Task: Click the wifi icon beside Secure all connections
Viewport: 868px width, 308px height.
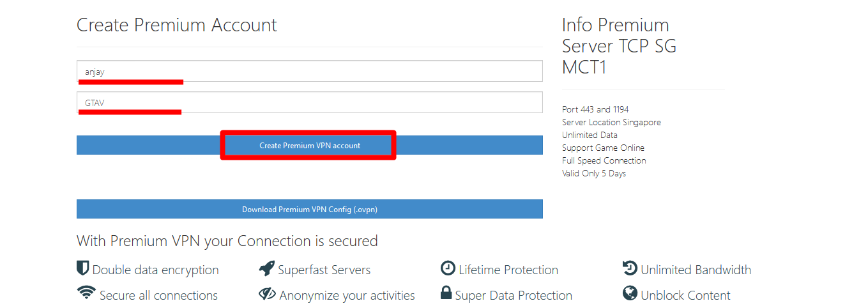Action: (86, 293)
